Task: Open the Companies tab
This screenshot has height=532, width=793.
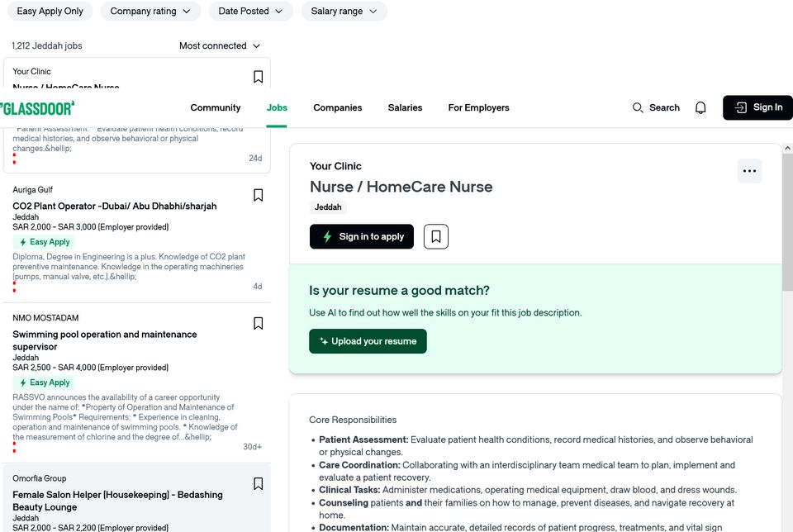Action: point(337,107)
